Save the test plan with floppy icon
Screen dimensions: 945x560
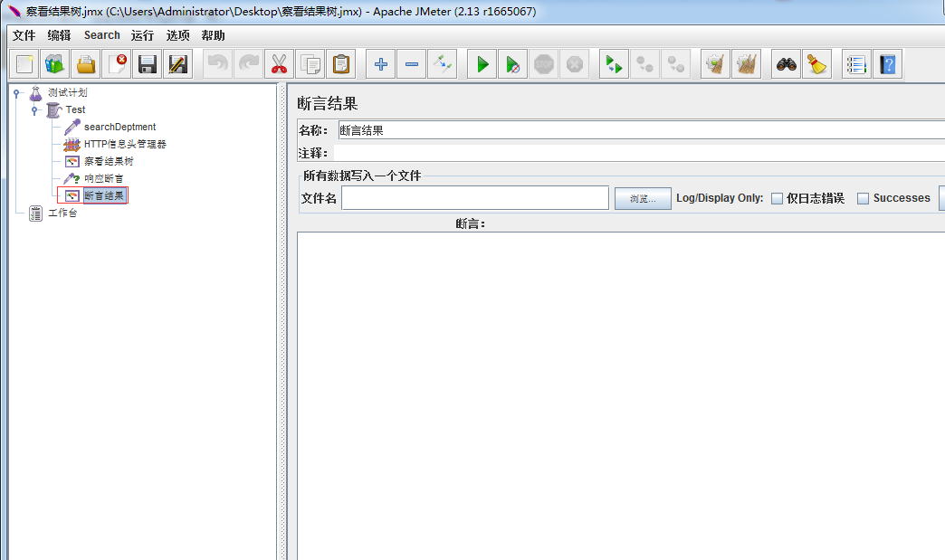coord(148,64)
